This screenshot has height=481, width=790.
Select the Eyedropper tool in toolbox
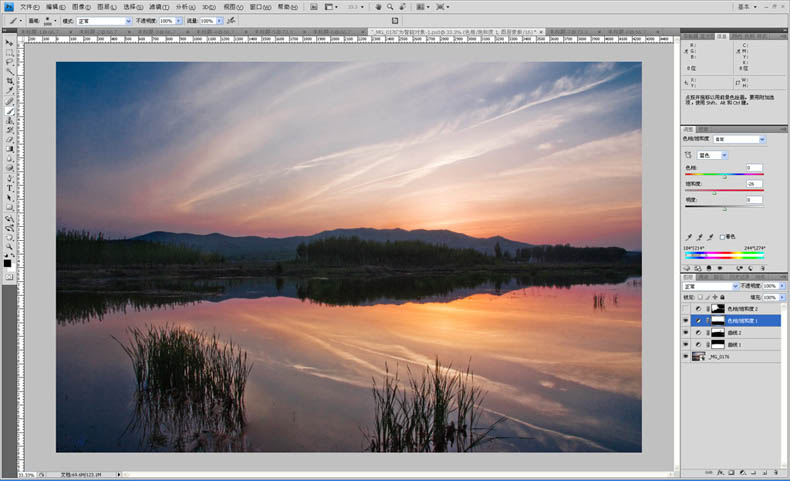(x=9, y=90)
